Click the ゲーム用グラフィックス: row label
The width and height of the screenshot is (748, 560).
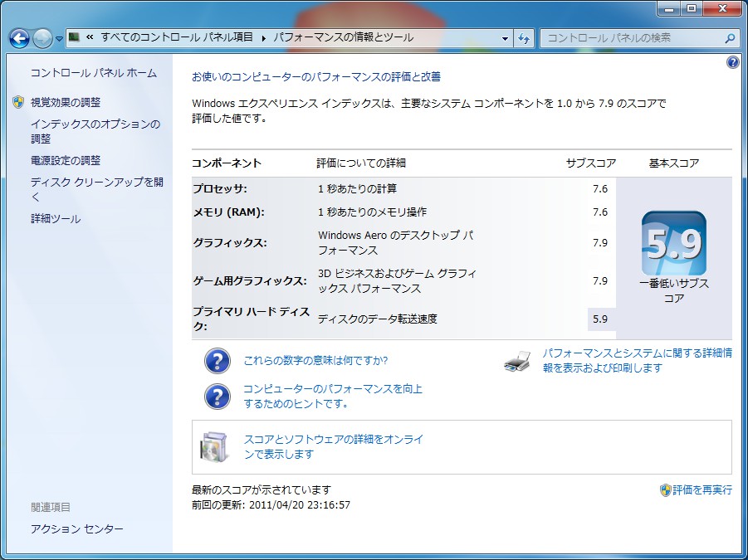pos(250,280)
